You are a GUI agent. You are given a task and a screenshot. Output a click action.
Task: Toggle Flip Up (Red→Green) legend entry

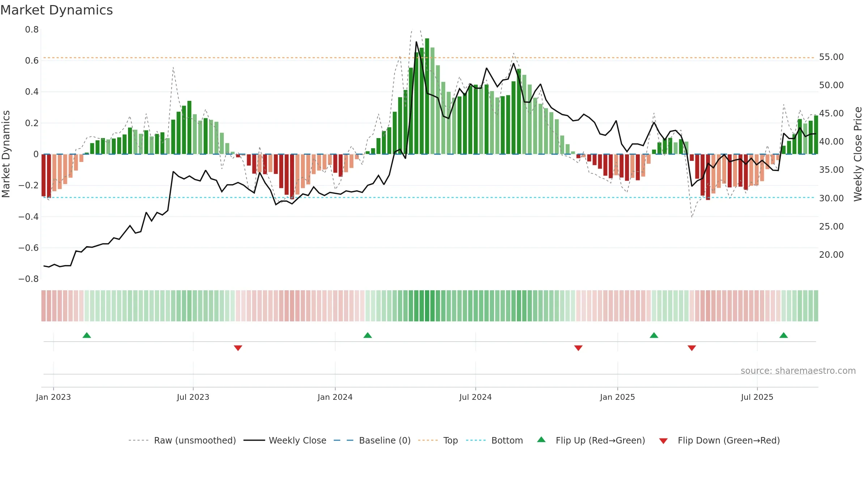(591, 440)
